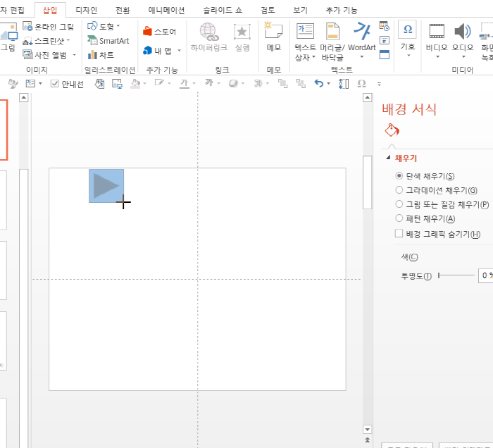
Task: Click the 기호 omega symbol icon
Action: [408, 30]
